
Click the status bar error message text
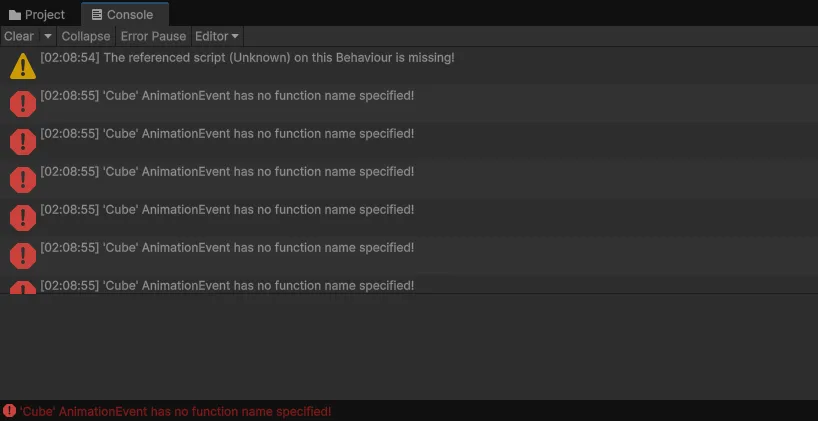pos(175,411)
